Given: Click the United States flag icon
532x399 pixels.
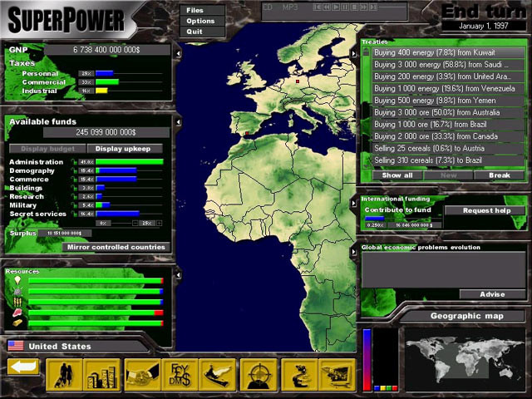Looking at the screenshot, I should [15, 346].
